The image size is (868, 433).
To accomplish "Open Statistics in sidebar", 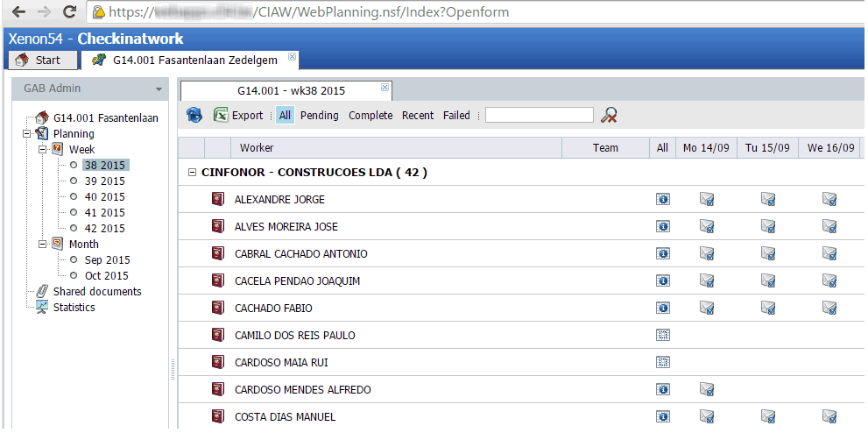I will [74, 308].
